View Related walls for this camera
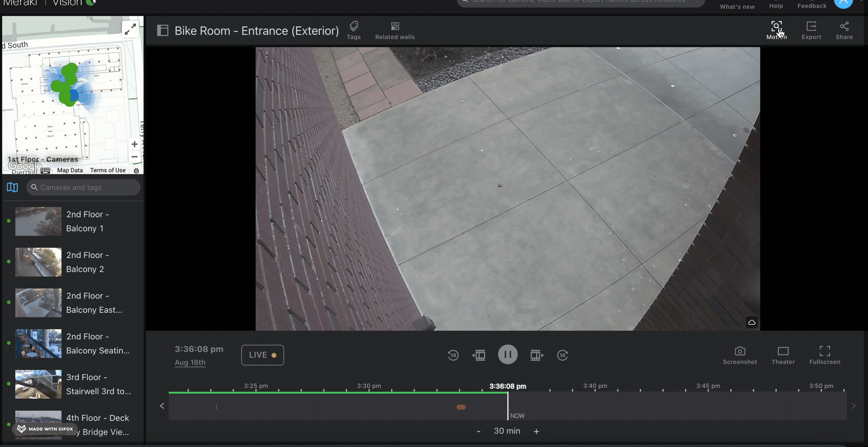The image size is (868, 447). (395, 30)
